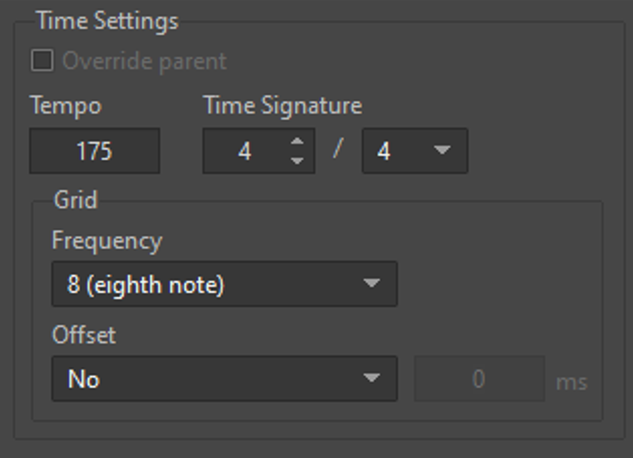Click the "Override parent" label text
The height and width of the screenshot is (458, 633).
(x=144, y=61)
